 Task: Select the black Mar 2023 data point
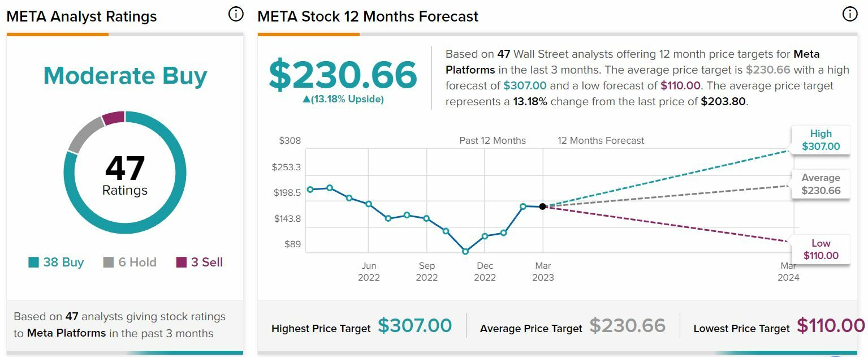(x=543, y=207)
